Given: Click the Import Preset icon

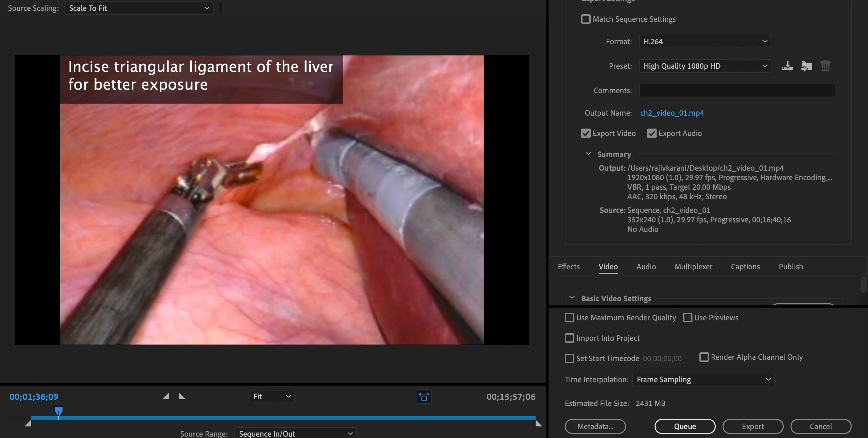Looking at the screenshot, I should tap(806, 66).
